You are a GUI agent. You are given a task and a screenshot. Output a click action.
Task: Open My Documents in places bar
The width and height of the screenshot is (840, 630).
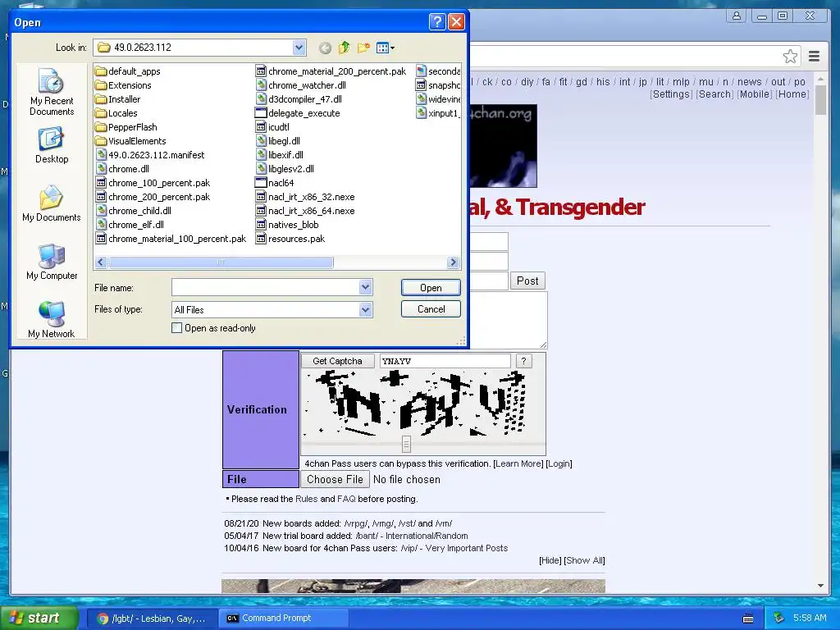click(52, 203)
